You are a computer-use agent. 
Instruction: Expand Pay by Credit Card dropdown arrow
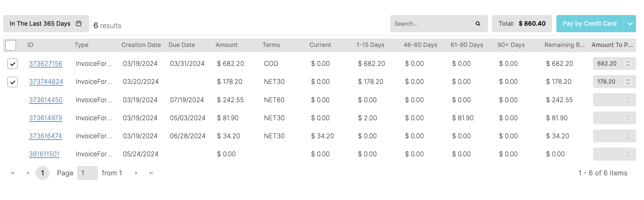coord(630,24)
